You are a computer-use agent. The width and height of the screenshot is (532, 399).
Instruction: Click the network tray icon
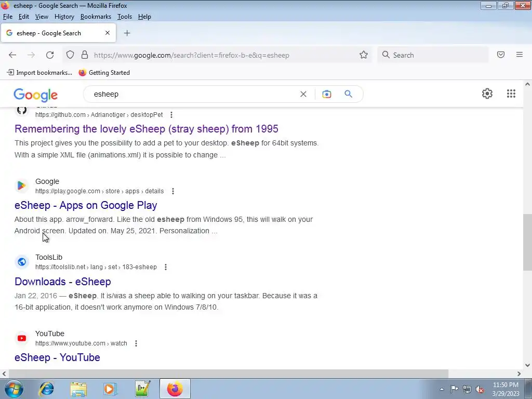coord(467,389)
